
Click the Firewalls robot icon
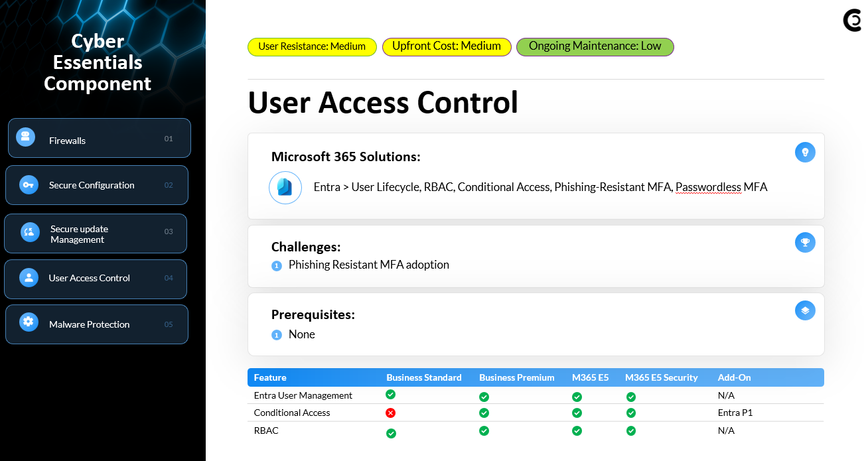point(26,137)
